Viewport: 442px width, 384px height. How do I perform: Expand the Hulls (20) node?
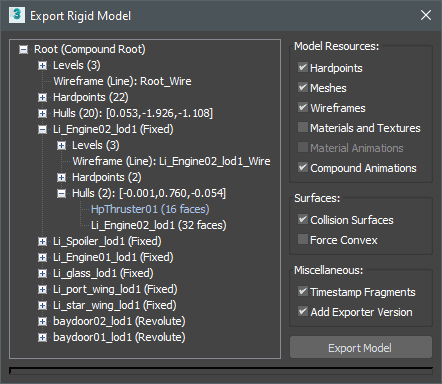[42, 114]
